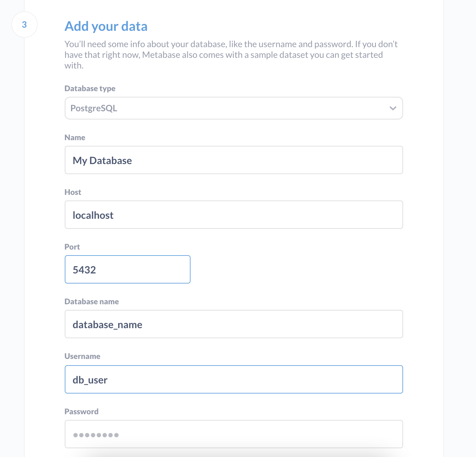This screenshot has width=476, height=457.
Task: Click the 'Username' field label
Action: pos(82,356)
